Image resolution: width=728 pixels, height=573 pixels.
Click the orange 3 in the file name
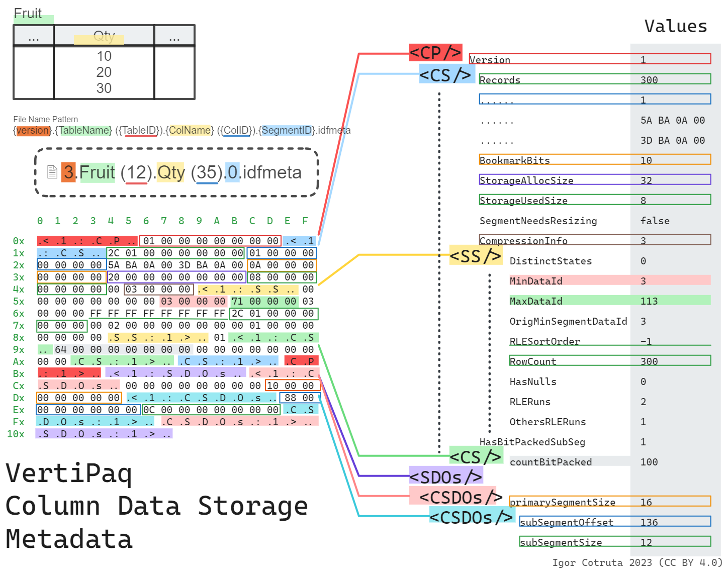click(x=68, y=172)
